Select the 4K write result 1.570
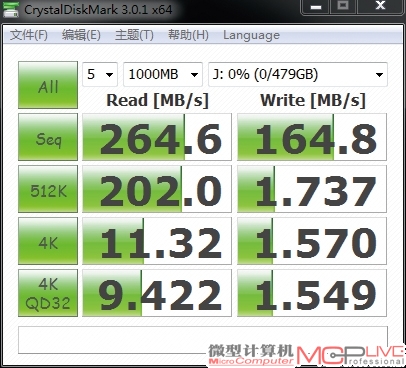Image resolution: width=406 pixels, height=368 pixels. 312,241
